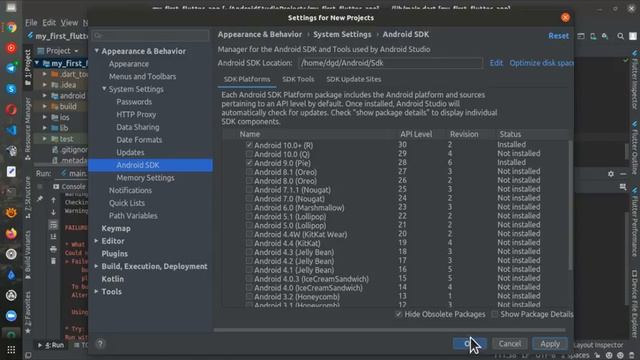Click the up arrow in Run console
This screenshot has height=360, width=640.
pyautogui.click(x=53, y=200)
